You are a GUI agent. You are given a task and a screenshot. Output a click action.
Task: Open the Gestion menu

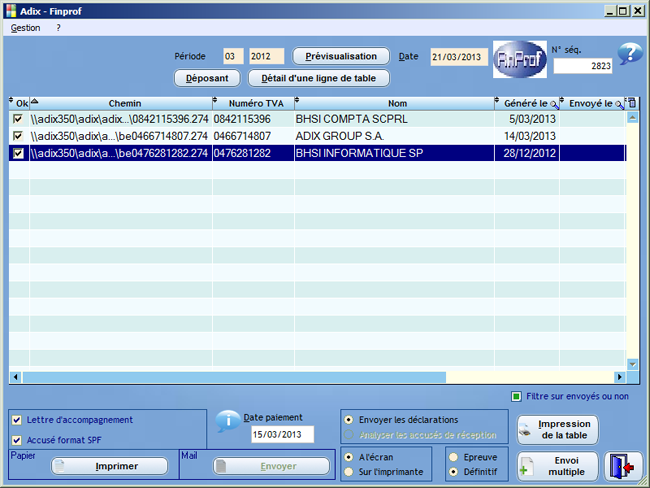pos(25,28)
